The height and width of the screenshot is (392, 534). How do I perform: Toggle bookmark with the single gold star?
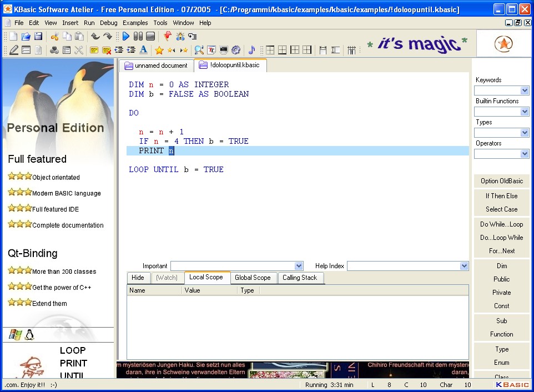(159, 51)
